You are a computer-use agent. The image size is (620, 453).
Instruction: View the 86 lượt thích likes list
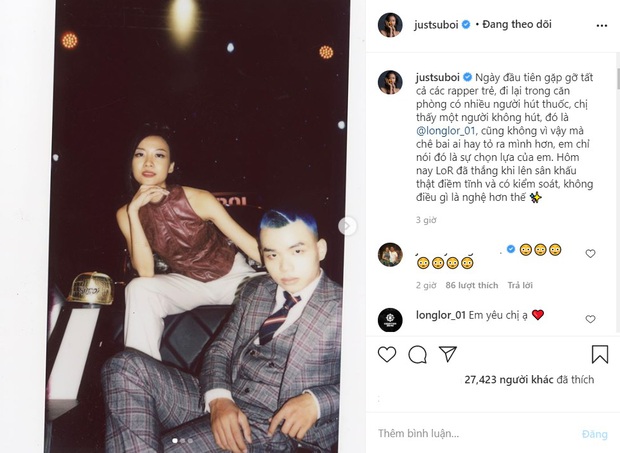[471, 285]
